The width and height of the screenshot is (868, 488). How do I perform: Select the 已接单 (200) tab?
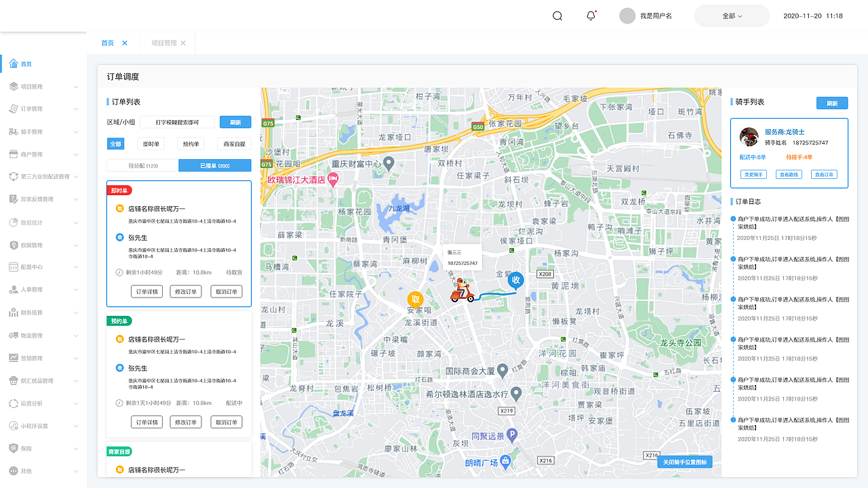(x=215, y=165)
